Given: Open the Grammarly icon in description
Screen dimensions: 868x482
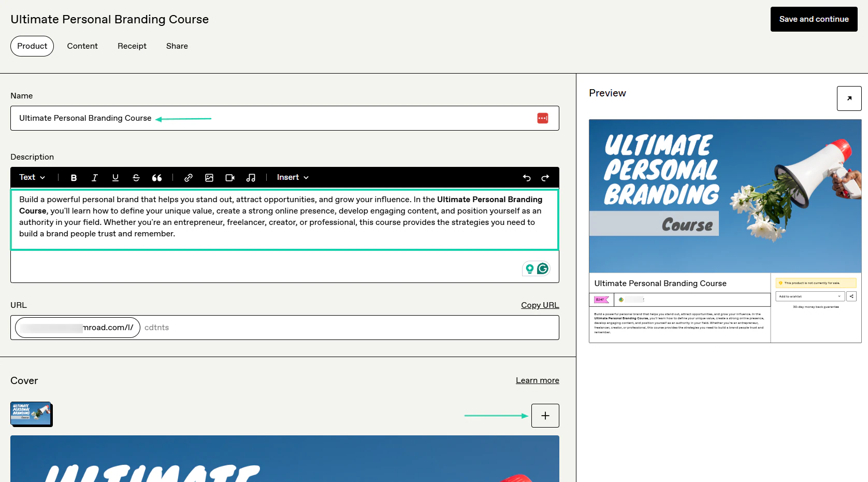Looking at the screenshot, I should [543, 268].
